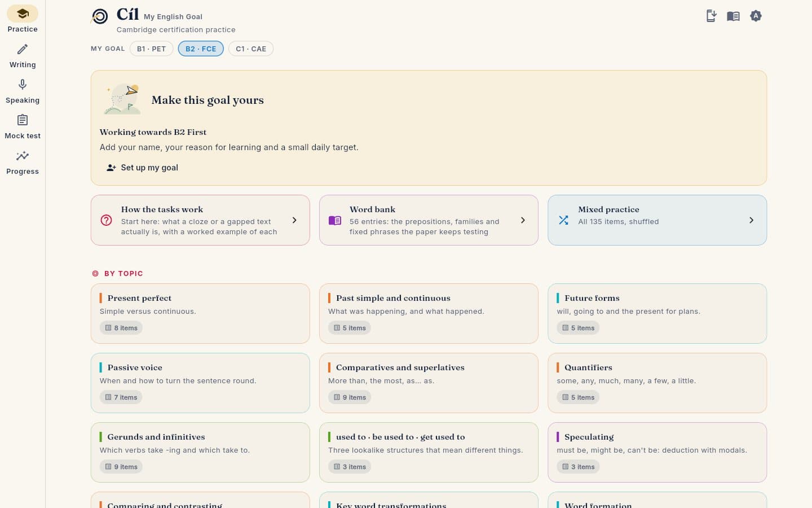Click the list icon in used to items badge
This screenshot has width=812, height=508.
tap(337, 467)
